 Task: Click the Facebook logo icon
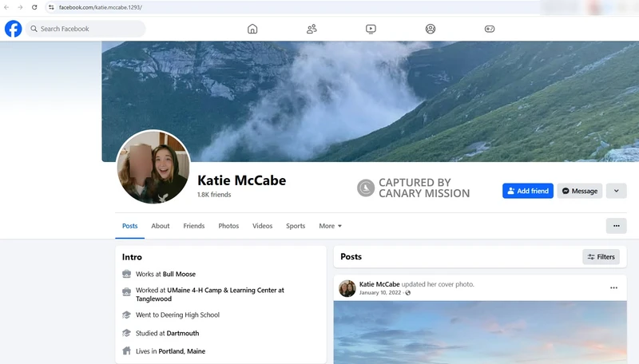[13, 29]
